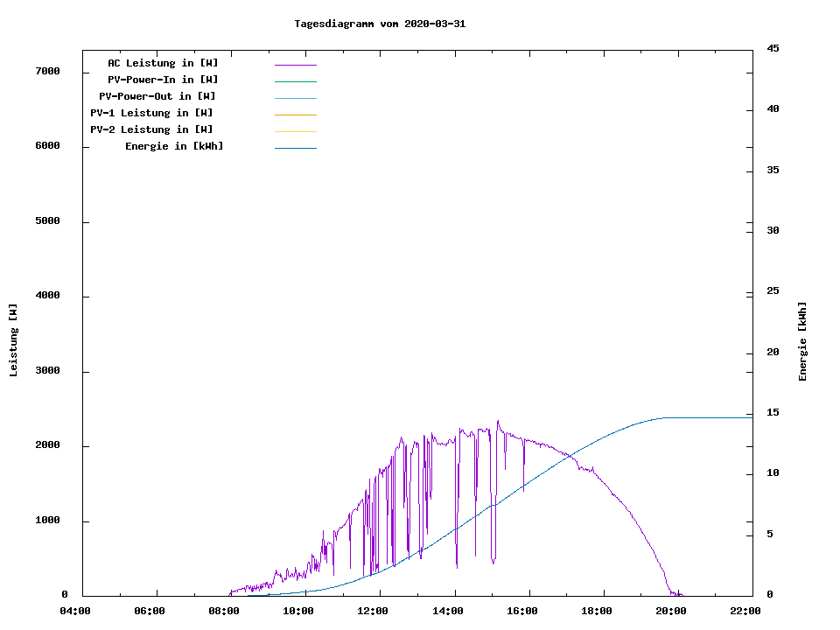Select the PV-1 Leistung in [W] legend label
This screenshot has height=630, width=840.
pyautogui.click(x=151, y=113)
